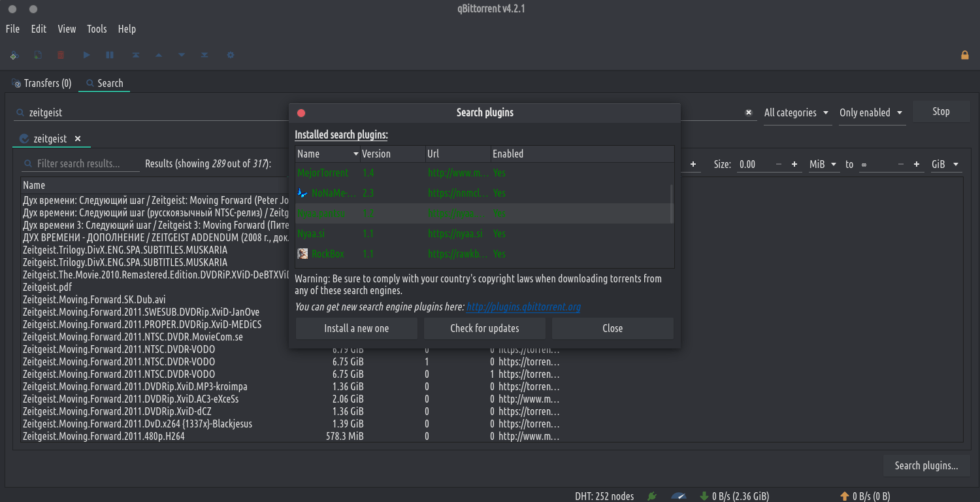Screen dimensions: 980x502
Task: Click the Pause toolbar icon
Action: 110,56
